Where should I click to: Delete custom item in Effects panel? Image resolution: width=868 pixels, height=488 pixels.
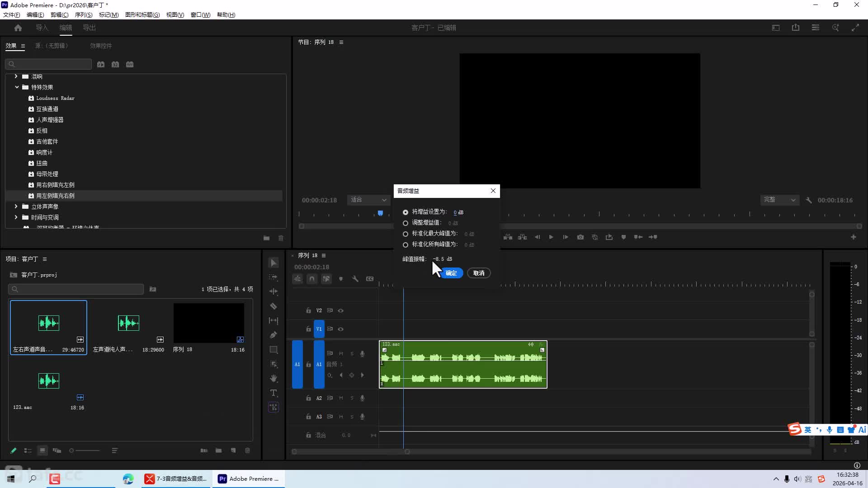(x=281, y=238)
